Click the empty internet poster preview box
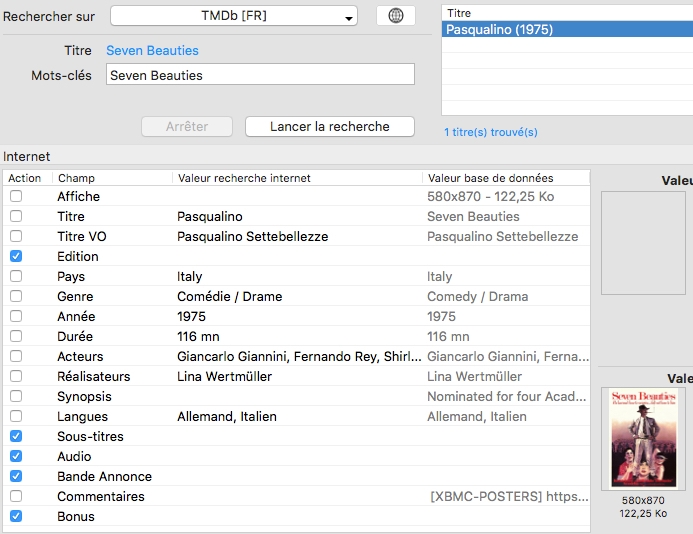 point(645,243)
